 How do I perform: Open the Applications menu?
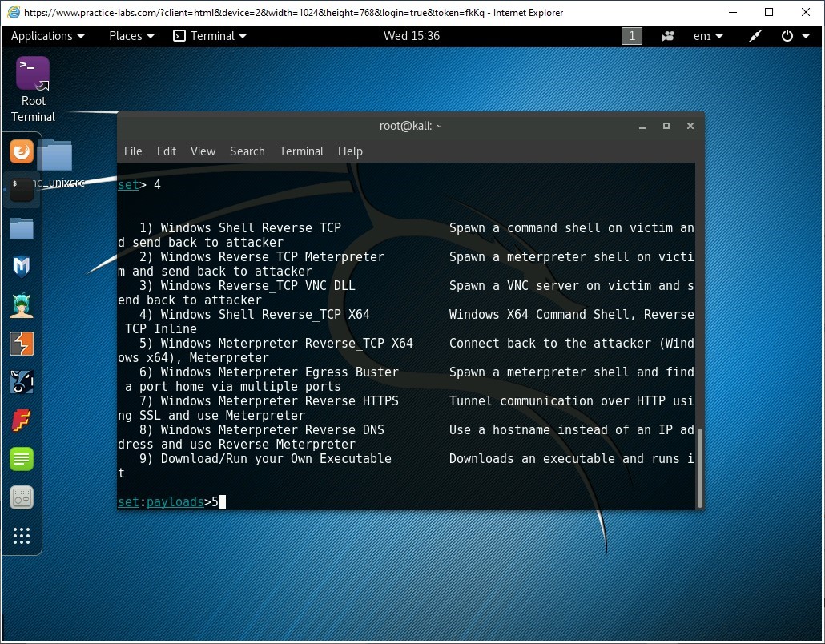click(47, 36)
